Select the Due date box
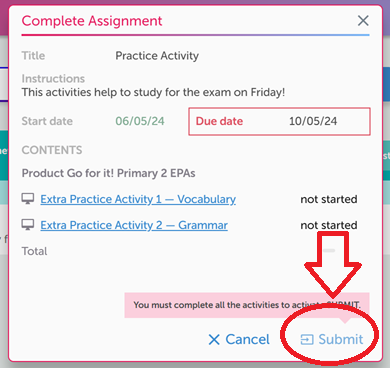This screenshot has height=368, width=390. pyautogui.click(x=279, y=121)
